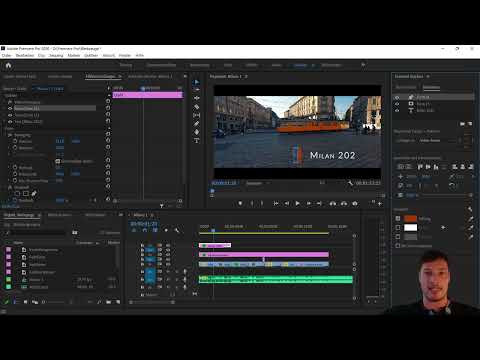Select pen mask tool under Opacity
Viewport: 480px width, 360px height.
34,193
